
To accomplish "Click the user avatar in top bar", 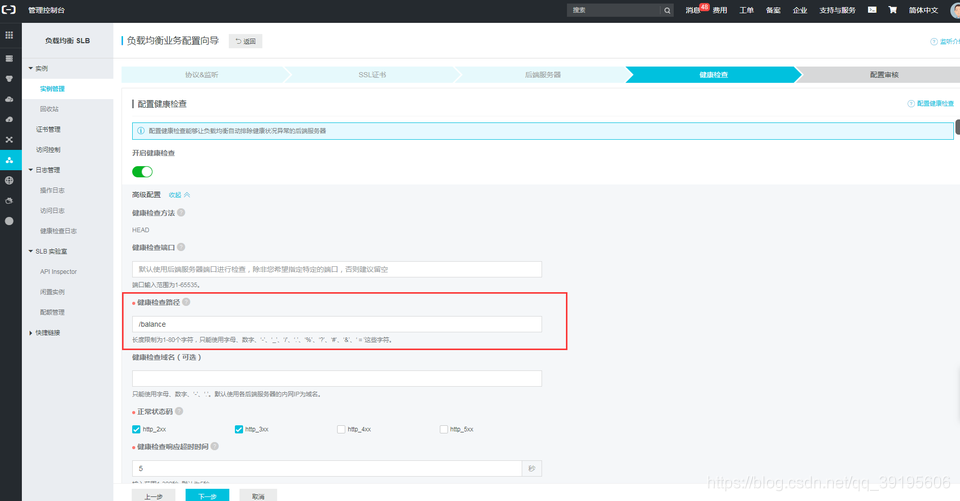I will click(955, 10).
